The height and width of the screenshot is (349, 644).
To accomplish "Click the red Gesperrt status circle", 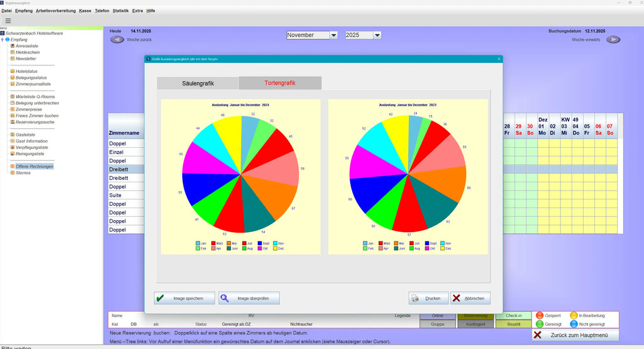I will [x=540, y=315].
